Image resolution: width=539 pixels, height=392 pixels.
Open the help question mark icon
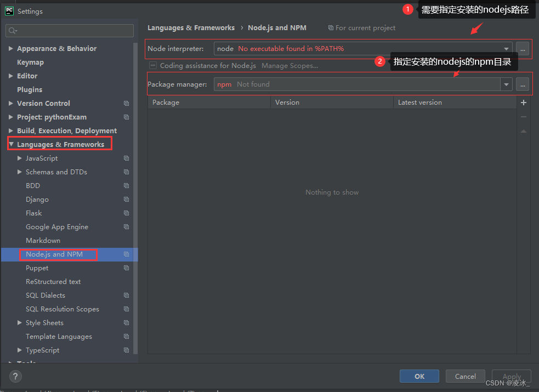tap(15, 376)
